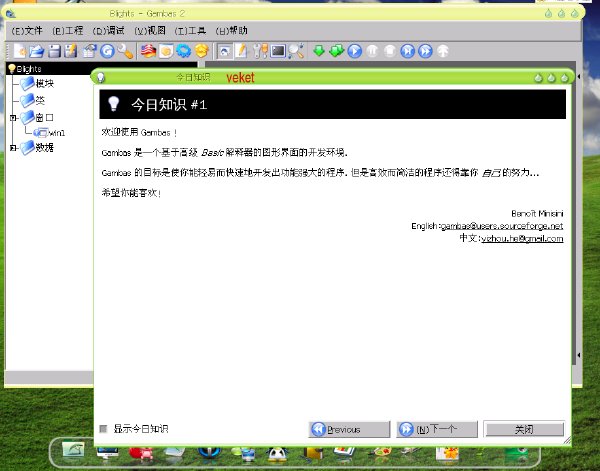Select the Blights root tree node
This screenshot has height=471, width=600.
point(29,69)
